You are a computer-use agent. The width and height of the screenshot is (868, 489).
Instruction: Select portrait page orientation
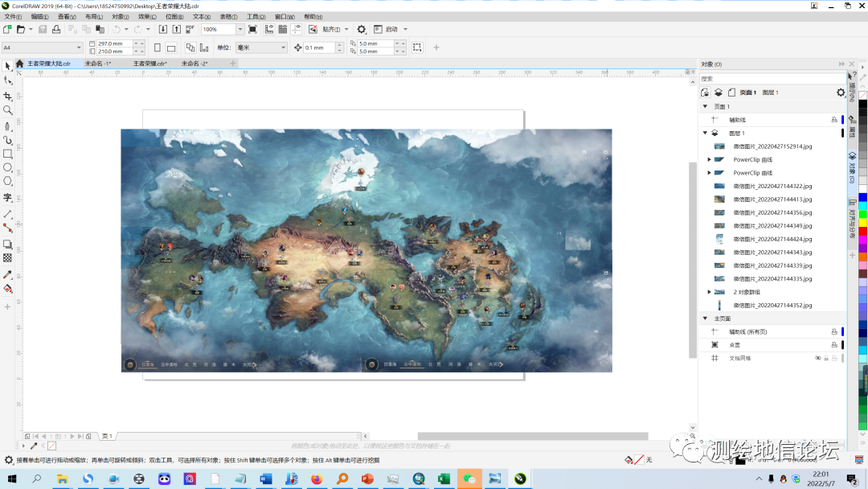pos(158,47)
